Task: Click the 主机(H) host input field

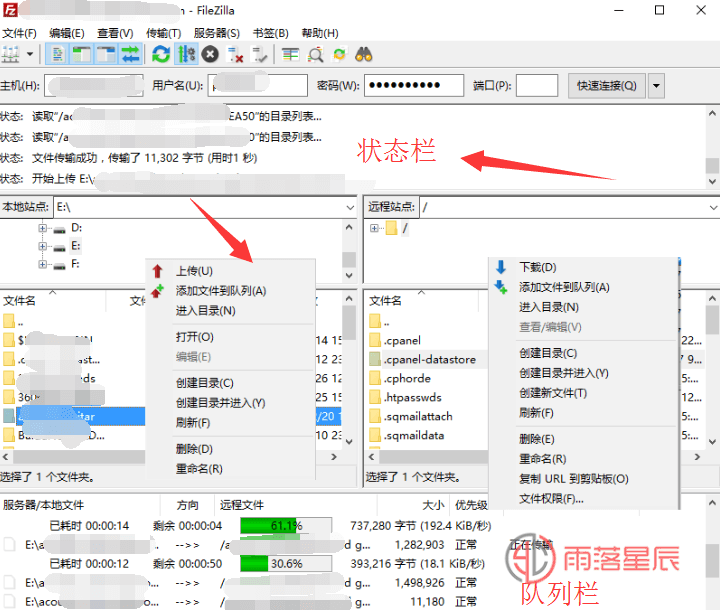Action: (x=94, y=85)
